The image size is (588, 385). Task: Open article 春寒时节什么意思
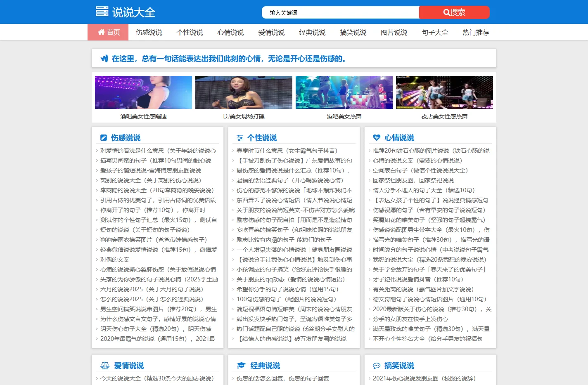tap(287, 151)
